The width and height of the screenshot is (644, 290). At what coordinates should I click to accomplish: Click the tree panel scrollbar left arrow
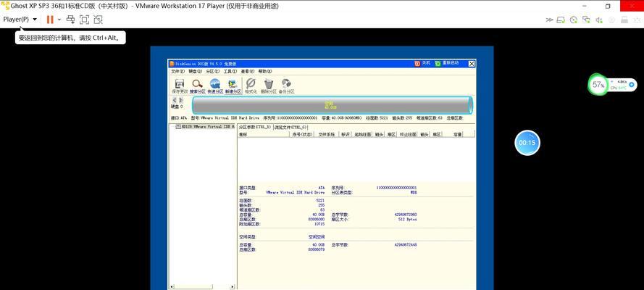coord(172,286)
